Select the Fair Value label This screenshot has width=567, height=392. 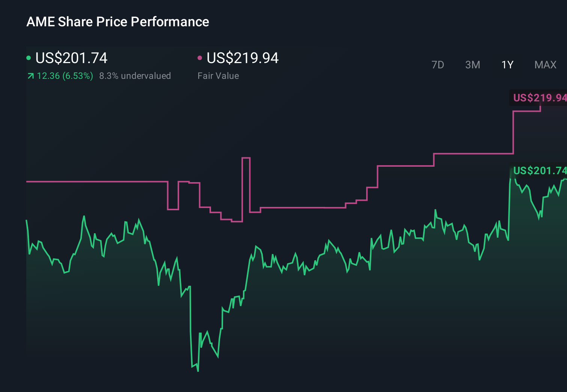[x=218, y=75]
